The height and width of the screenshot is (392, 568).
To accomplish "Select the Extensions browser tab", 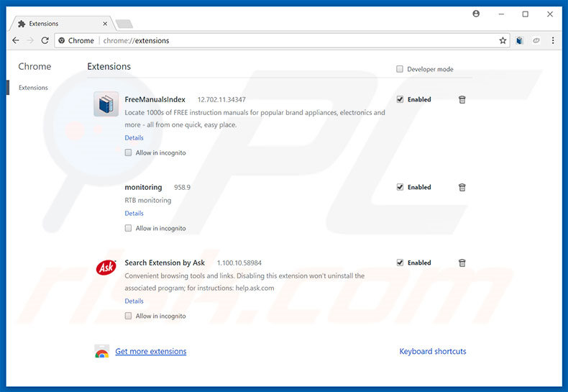I will click(x=63, y=24).
